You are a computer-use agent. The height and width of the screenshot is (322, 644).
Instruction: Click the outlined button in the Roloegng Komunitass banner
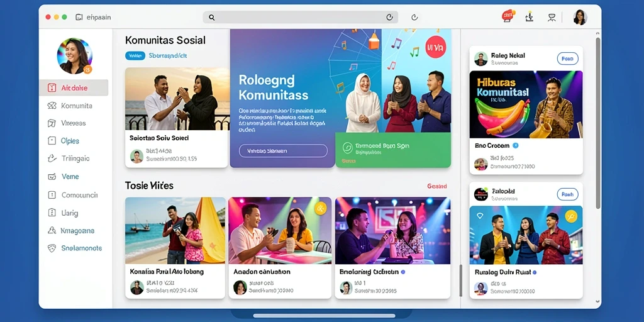284,151
